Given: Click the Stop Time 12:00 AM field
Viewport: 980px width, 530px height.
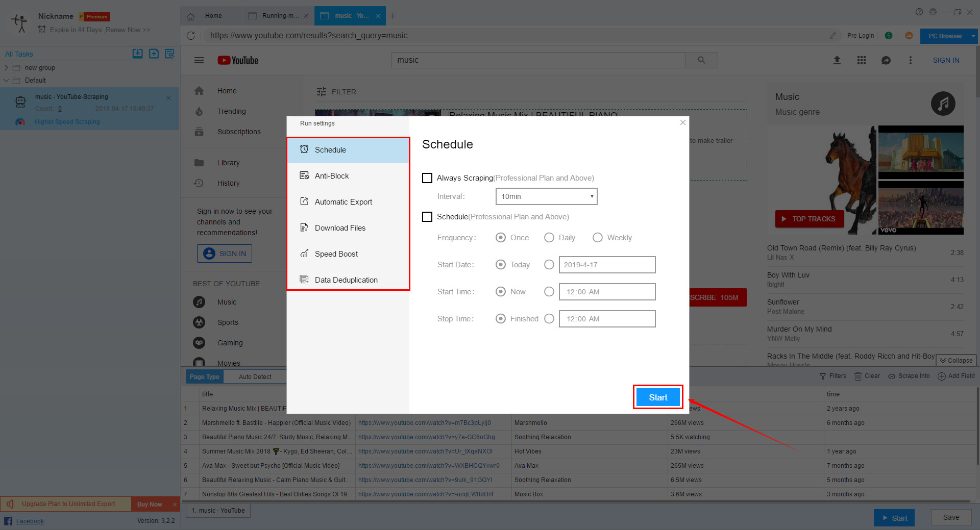Looking at the screenshot, I should (x=607, y=319).
